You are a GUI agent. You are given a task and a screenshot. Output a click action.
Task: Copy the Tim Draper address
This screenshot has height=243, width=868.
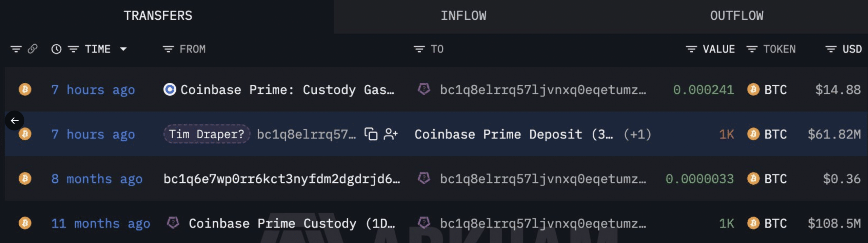coord(371,134)
